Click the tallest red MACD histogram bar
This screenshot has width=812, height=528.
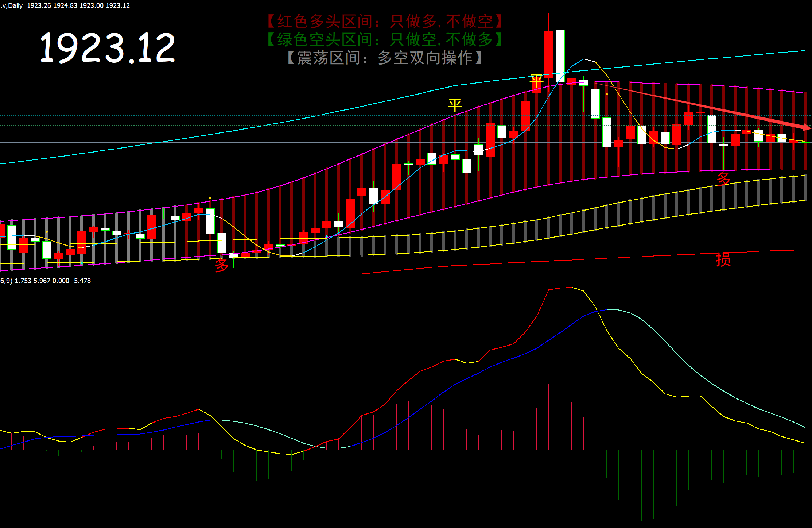[x=548, y=416]
